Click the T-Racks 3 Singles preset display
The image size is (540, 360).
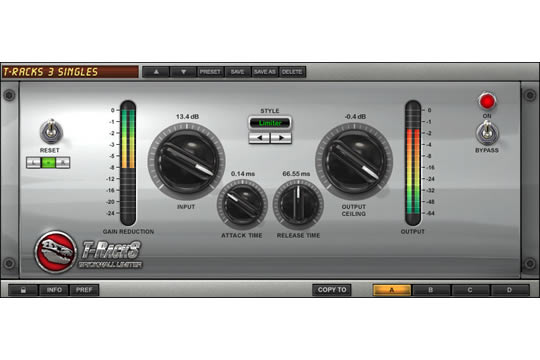[70, 72]
